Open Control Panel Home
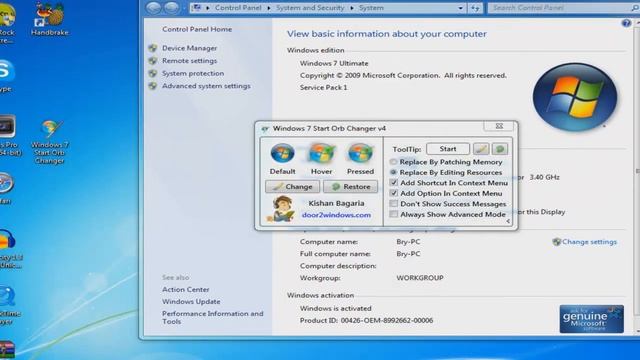This screenshot has height=360, width=640. [x=197, y=29]
